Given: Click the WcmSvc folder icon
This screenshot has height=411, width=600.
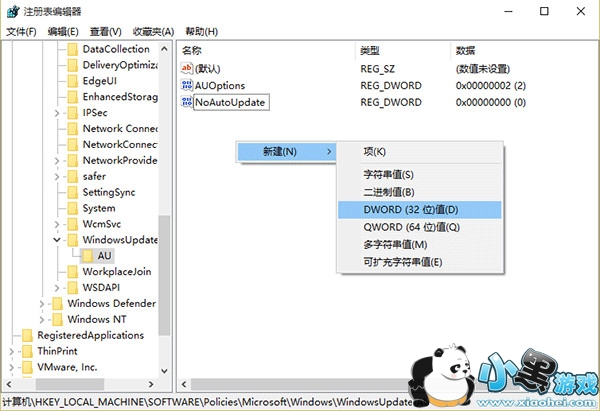Looking at the screenshot, I should [73, 224].
